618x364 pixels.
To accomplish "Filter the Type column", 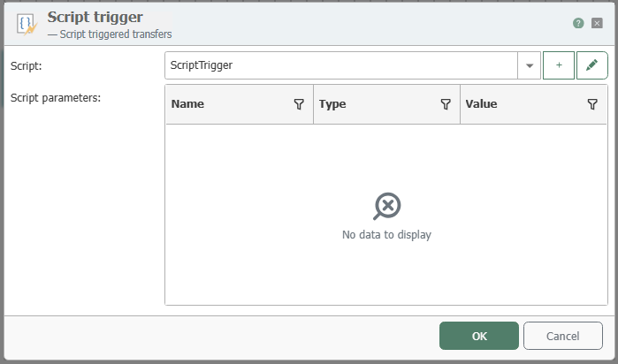I will [x=446, y=104].
